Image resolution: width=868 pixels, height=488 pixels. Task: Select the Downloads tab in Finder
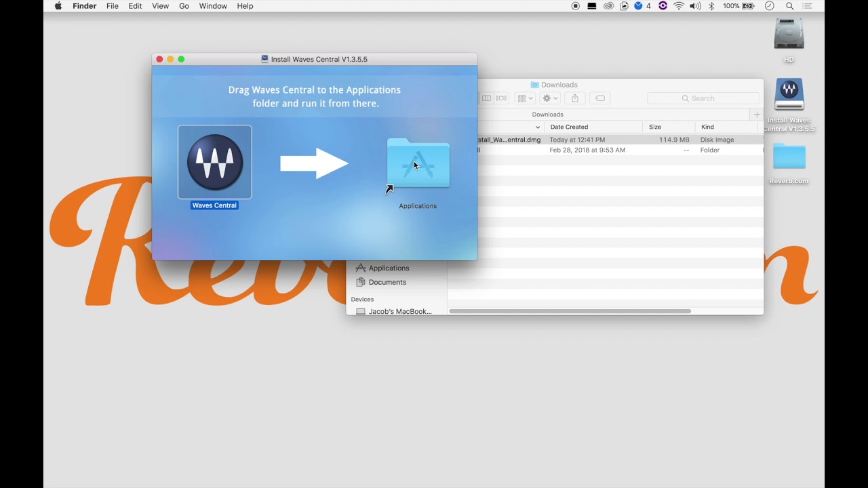tap(547, 115)
